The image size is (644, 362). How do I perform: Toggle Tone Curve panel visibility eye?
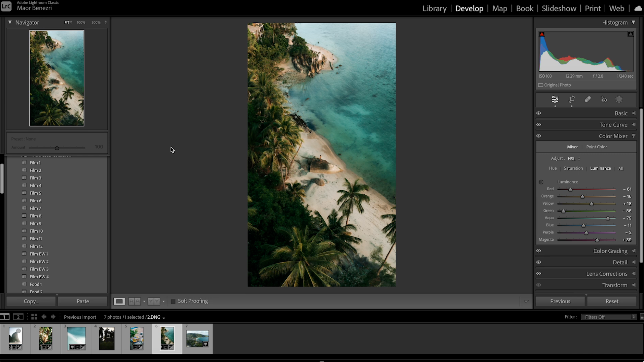click(x=538, y=124)
